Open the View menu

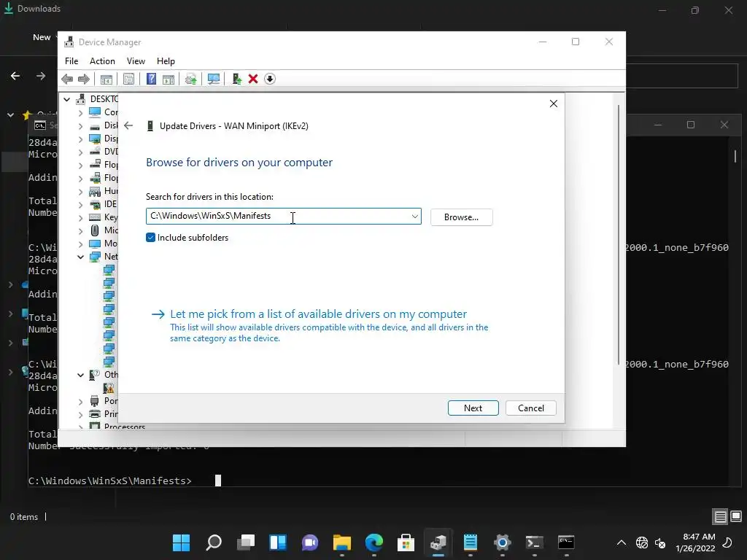pyautogui.click(x=136, y=61)
